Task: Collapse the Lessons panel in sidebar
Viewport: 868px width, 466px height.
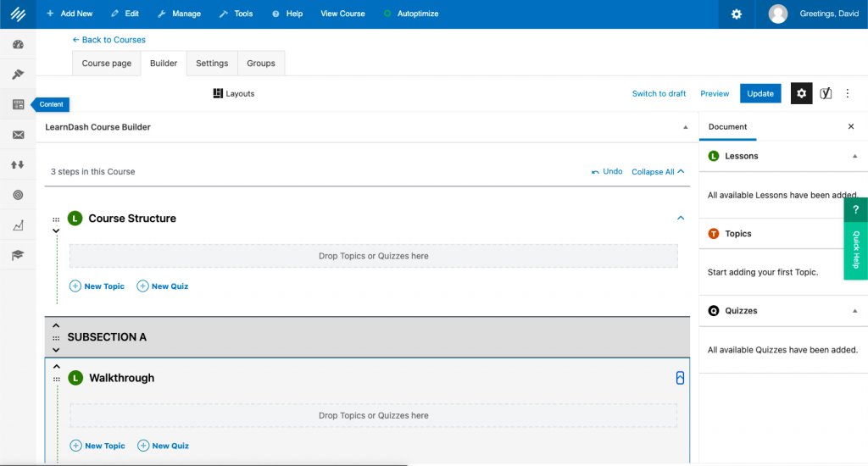Action: [854, 156]
